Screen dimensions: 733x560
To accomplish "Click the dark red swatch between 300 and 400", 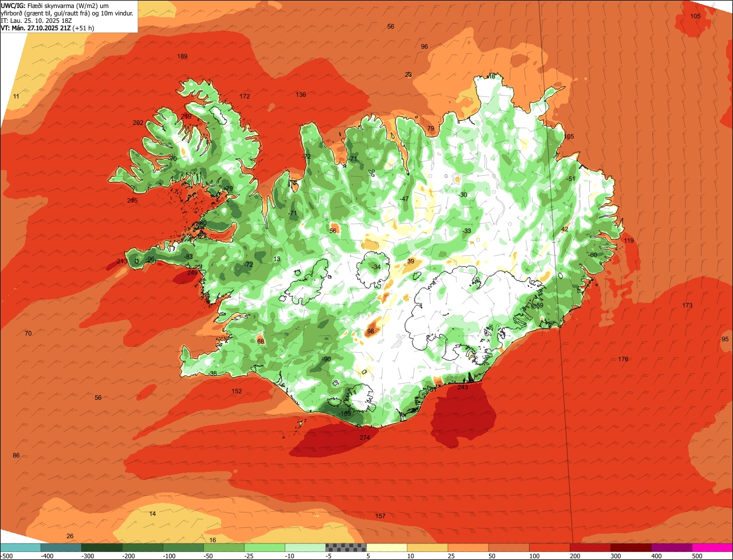I will pos(632,547).
